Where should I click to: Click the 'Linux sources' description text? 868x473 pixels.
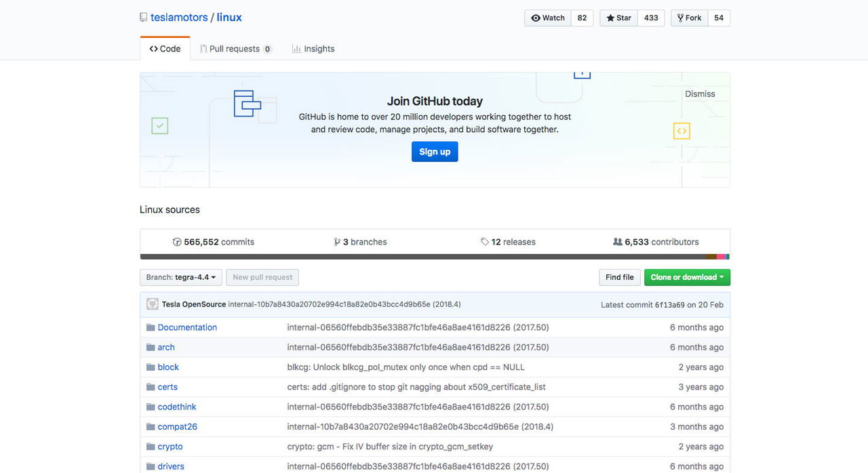[170, 210]
